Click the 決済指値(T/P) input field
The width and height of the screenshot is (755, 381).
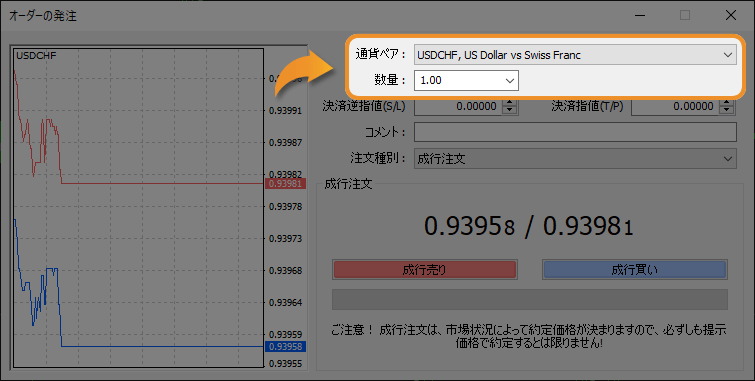point(675,106)
